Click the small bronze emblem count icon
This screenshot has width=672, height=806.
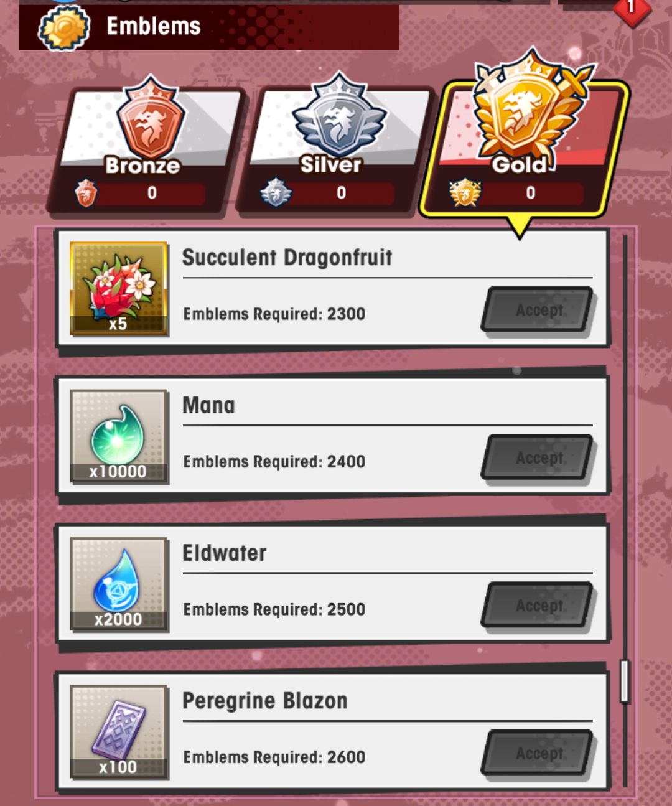pyautogui.click(x=86, y=193)
